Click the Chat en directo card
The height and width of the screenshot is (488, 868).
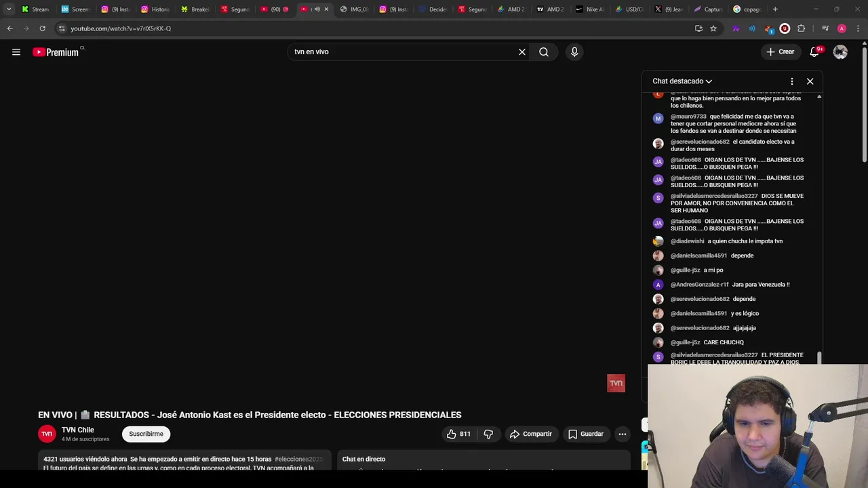pyautogui.click(x=484, y=460)
